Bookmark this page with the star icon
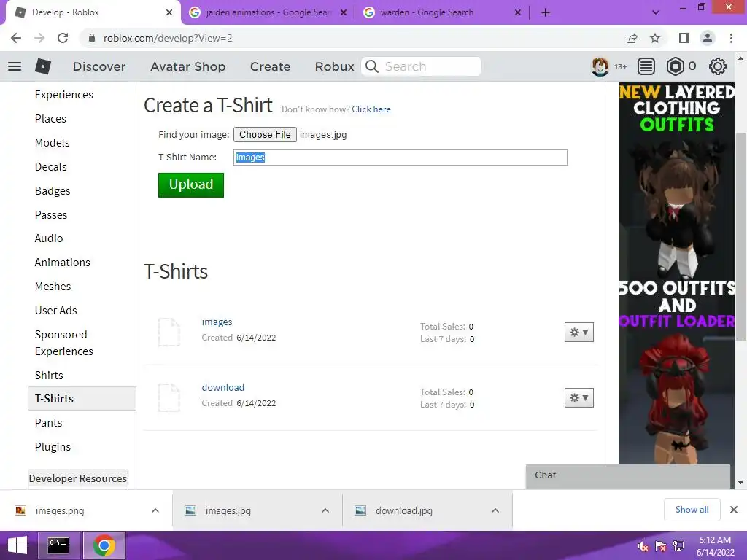The height and width of the screenshot is (560, 747). pos(655,38)
